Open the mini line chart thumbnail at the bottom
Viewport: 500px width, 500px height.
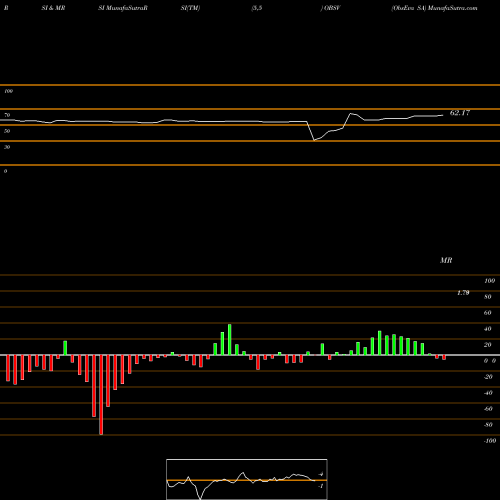[x=247, y=479]
